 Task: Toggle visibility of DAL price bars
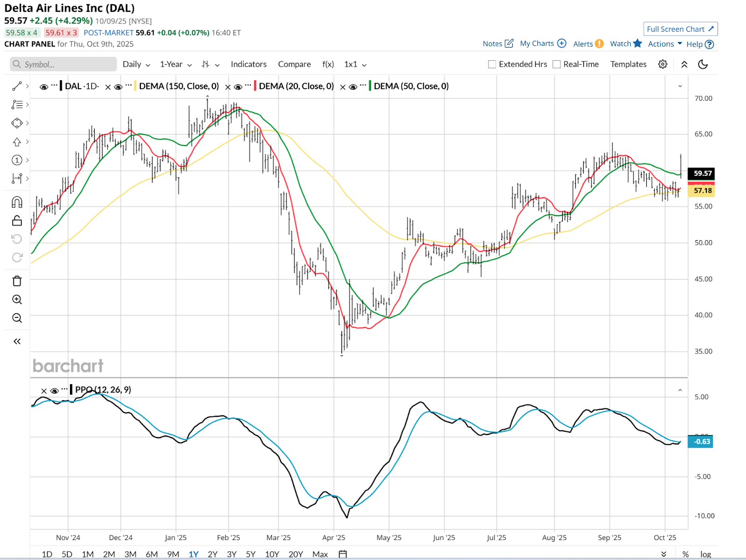[44, 87]
